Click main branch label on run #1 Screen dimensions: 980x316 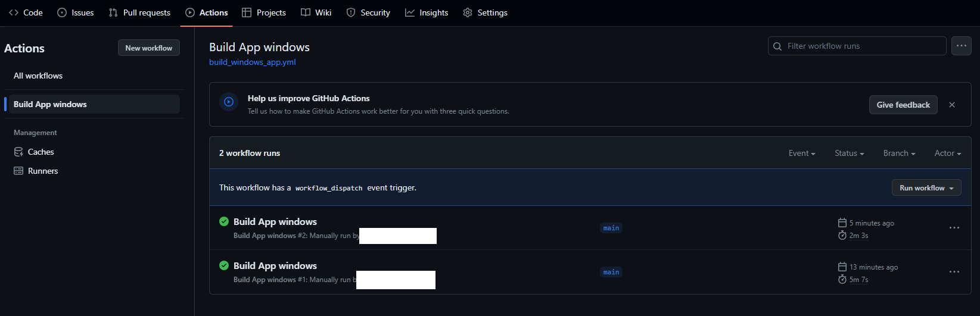611,272
